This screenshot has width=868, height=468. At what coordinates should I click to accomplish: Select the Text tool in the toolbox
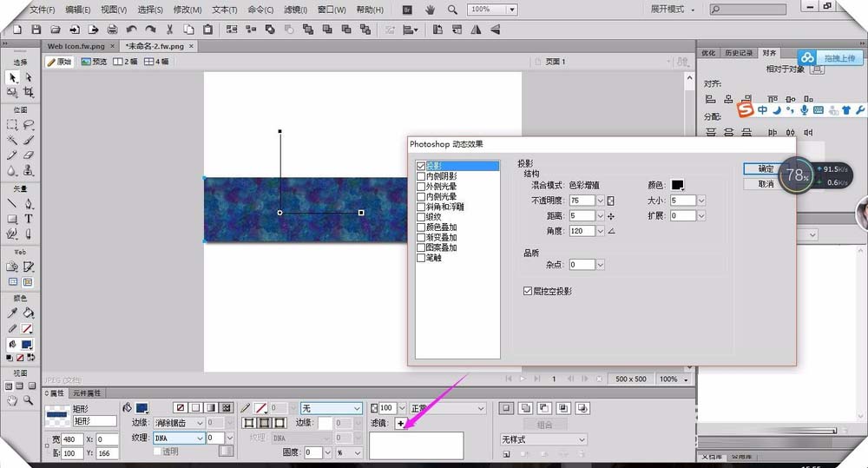[29, 219]
